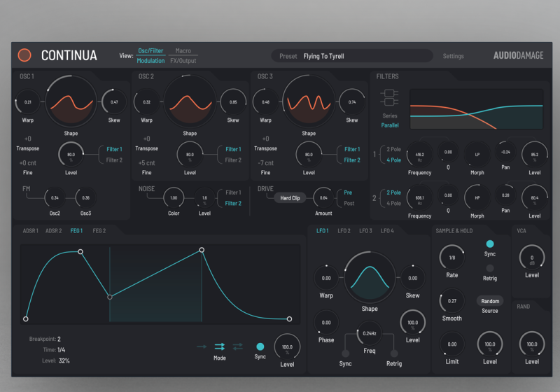The height and width of the screenshot is (392, 560).
Task: Click the Filter 1 Frequency knob
Action: tap(419, 155)
